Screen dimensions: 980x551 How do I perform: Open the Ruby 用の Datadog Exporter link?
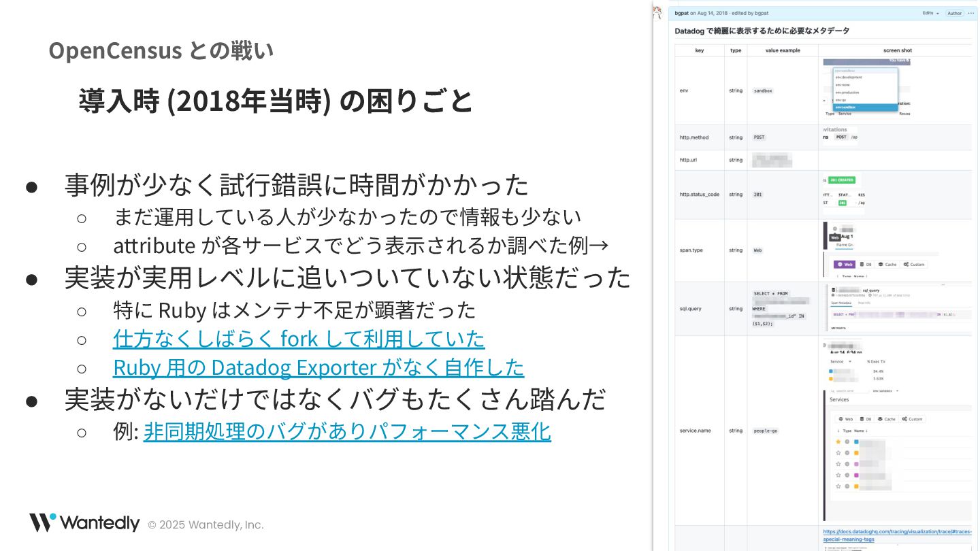(x=318, y=367)
